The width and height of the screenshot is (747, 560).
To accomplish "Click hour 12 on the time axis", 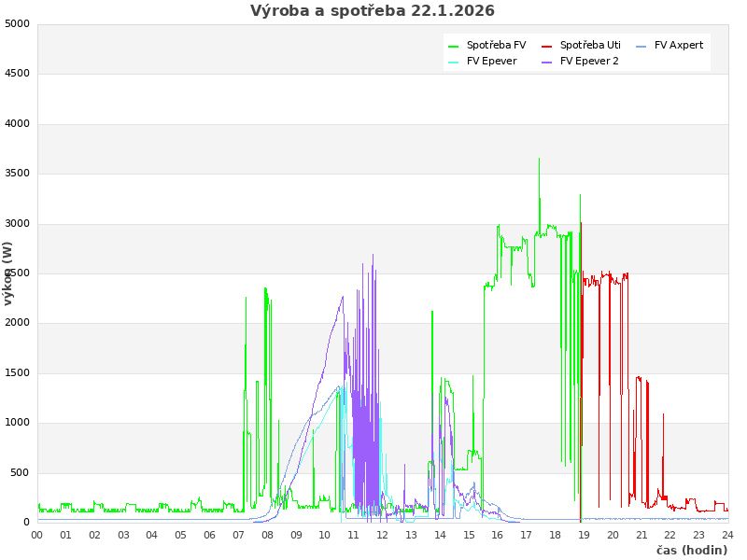I will [383, 535].
